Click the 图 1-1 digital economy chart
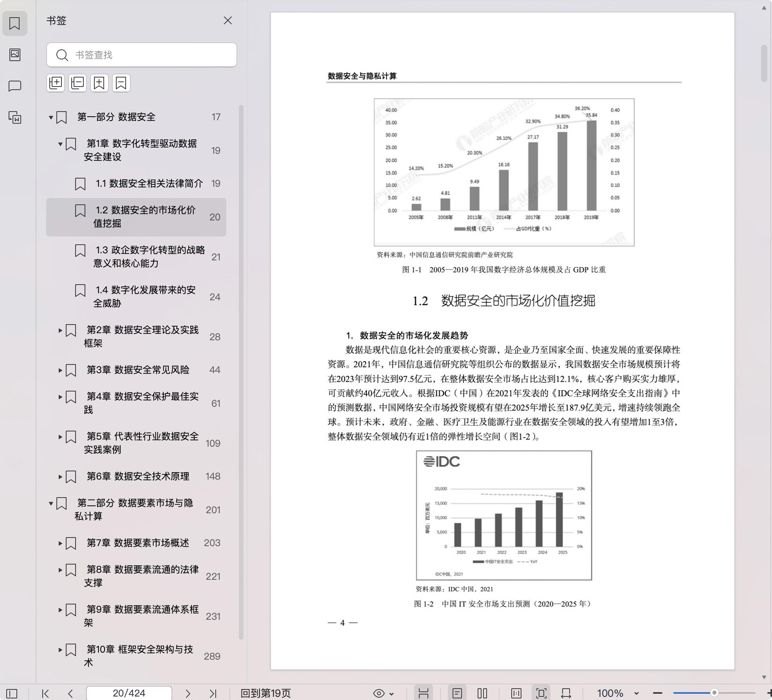772x700 pixels. tap(504, 172)
